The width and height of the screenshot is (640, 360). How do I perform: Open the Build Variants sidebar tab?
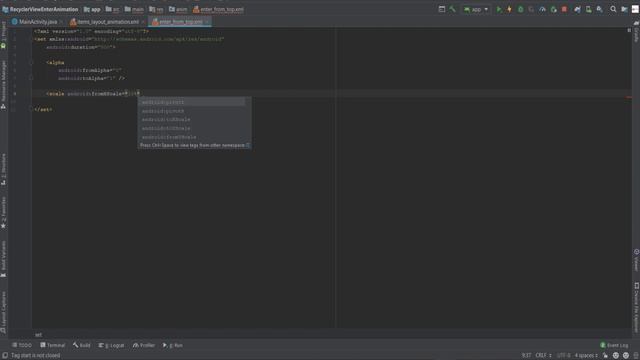4,259
